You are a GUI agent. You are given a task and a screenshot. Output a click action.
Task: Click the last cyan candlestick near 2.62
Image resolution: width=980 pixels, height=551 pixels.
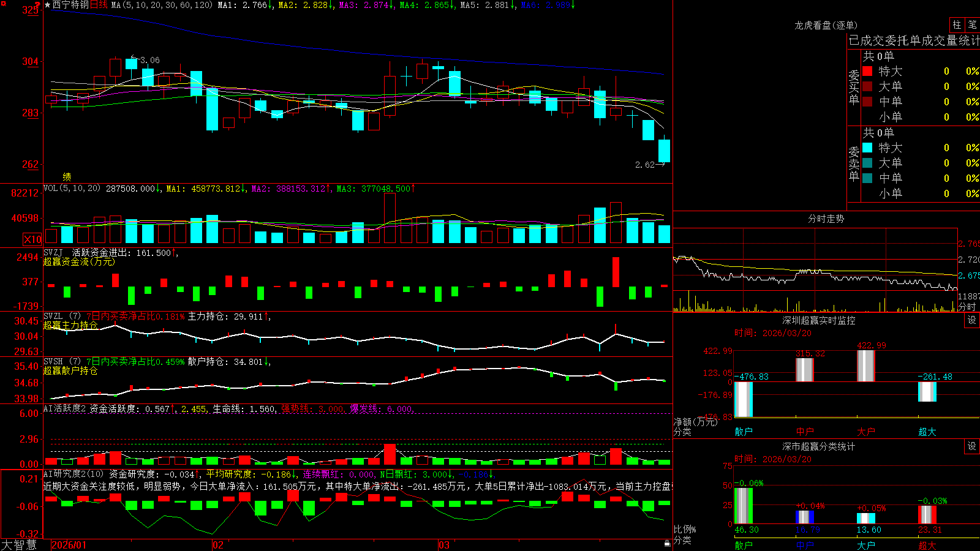[x=664, y=151]
